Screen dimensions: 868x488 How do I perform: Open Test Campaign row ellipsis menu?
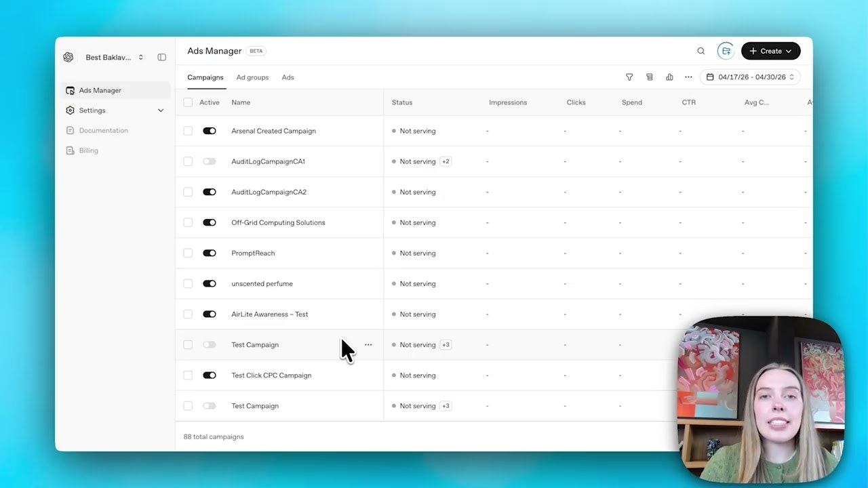point(368,344)
